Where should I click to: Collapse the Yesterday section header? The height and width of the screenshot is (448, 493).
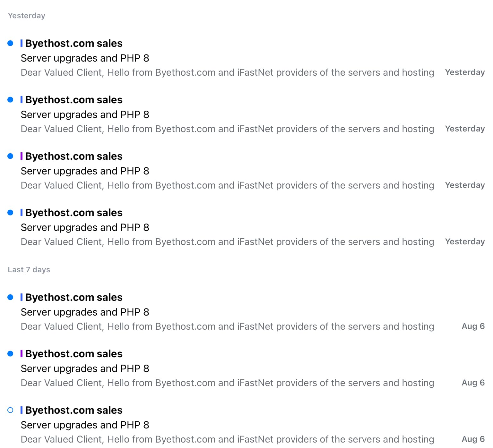[26, 16]
